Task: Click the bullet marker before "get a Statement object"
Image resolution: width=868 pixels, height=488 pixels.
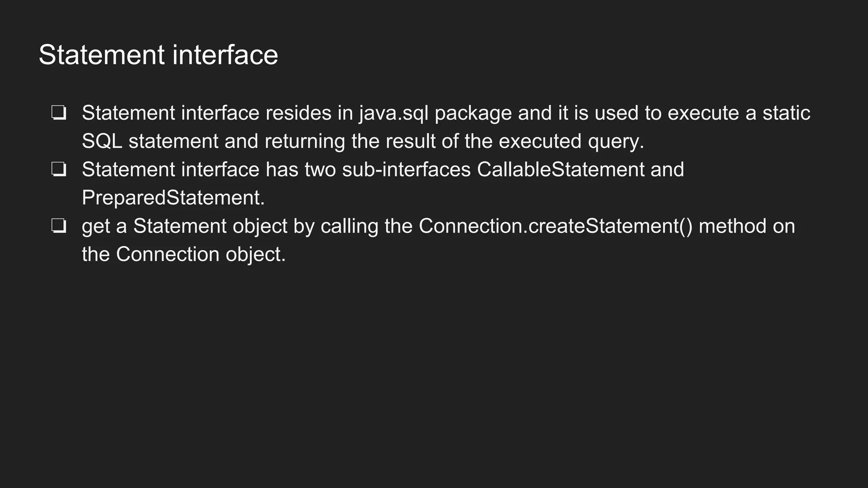Action: pos(58,226)
